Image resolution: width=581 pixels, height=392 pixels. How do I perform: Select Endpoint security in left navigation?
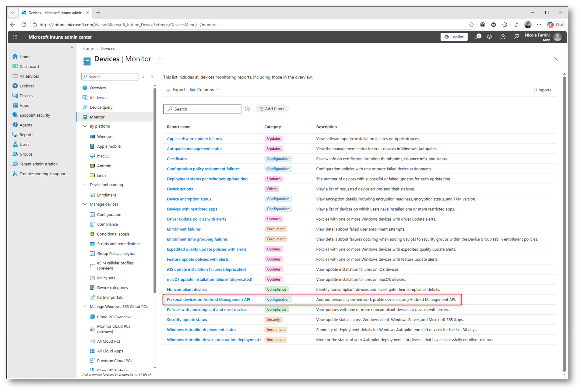[35, 115]
